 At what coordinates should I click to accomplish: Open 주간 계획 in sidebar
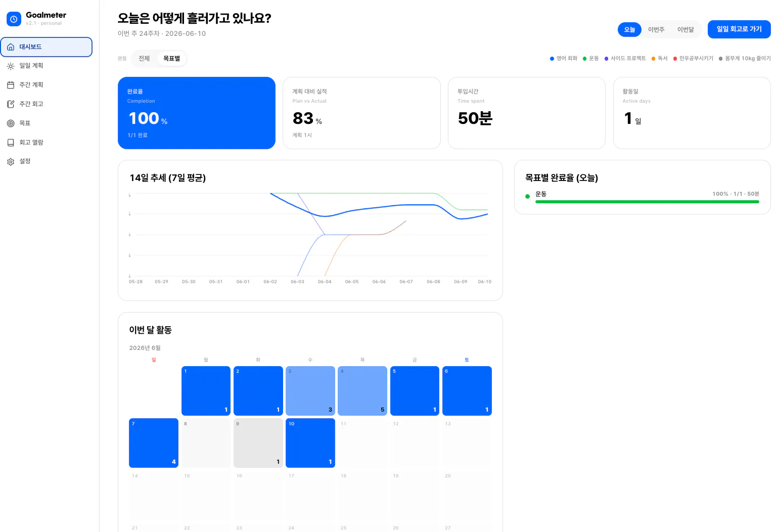click(47, 85)
